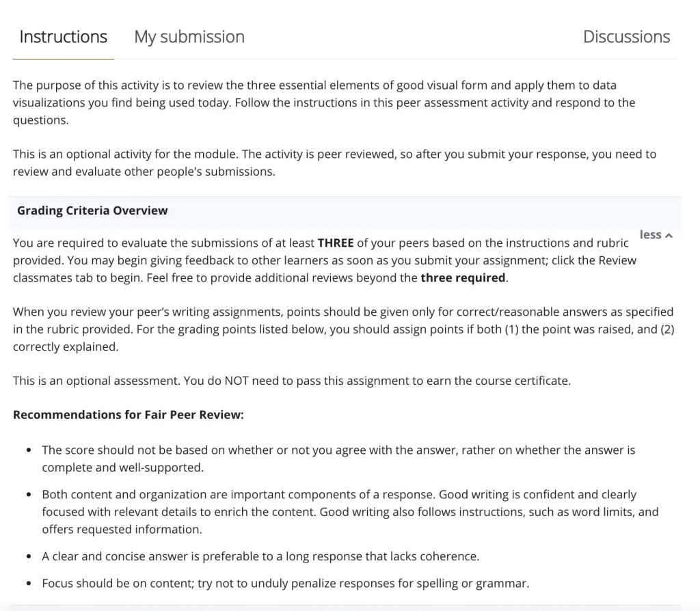Open the Instructions tab
The width and height of the screenshot is (700, 611).
point(63,37)
